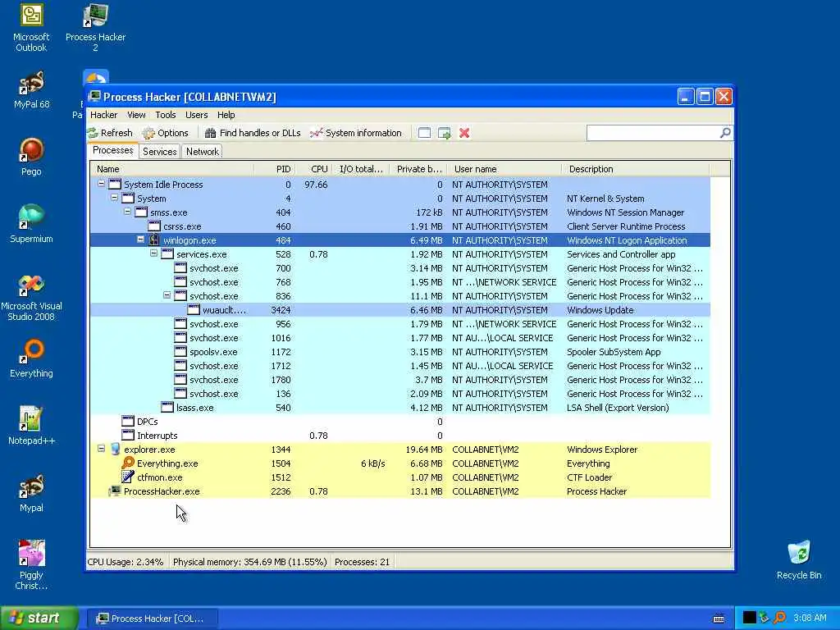Select the Recycle Bin desktop icon

(x=799, y=560)
